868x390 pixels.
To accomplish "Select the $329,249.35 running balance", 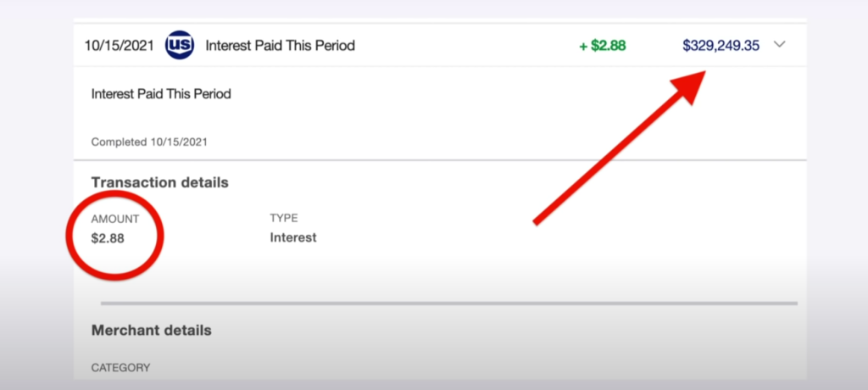I will click(721, 46).
